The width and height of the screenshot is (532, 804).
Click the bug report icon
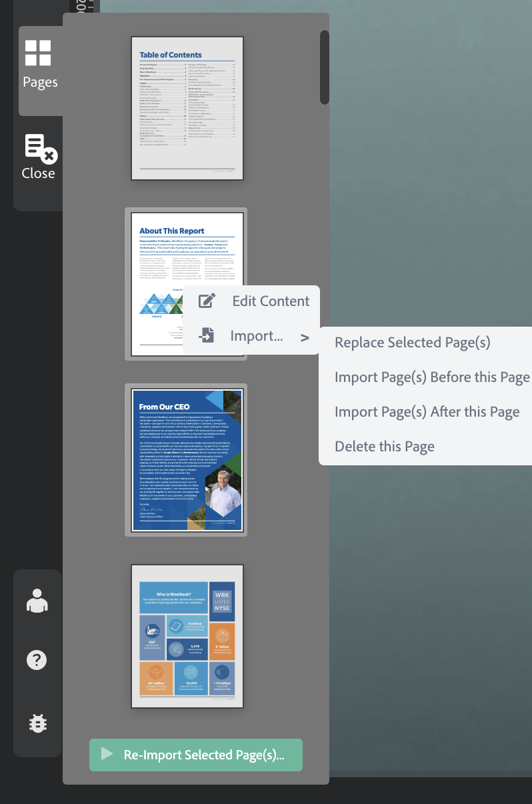tap(38, 723)
